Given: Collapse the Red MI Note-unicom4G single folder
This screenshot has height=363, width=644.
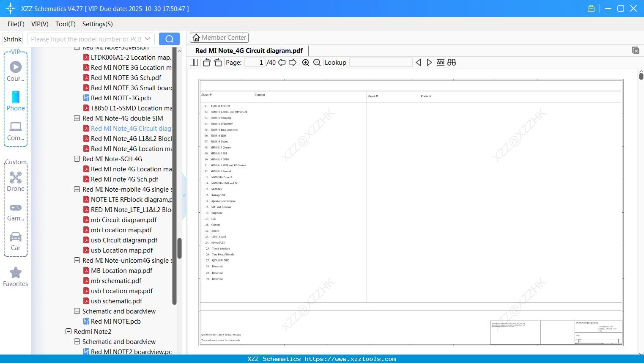Looking at the screenshot, I should tap(77, 261).
